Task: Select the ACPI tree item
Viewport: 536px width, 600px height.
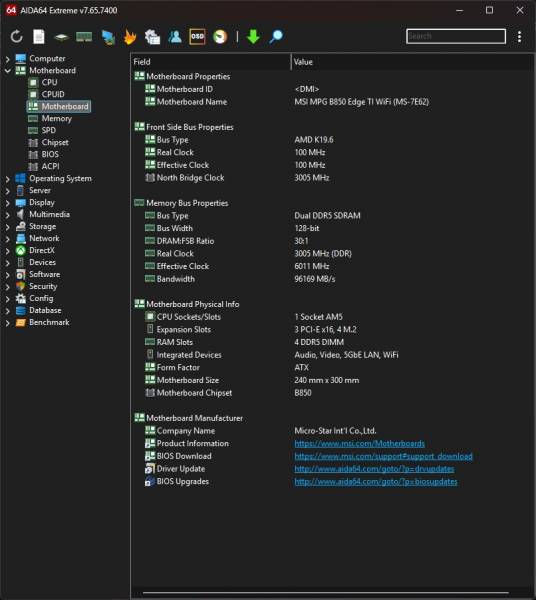Action: (x=50, y=166)
